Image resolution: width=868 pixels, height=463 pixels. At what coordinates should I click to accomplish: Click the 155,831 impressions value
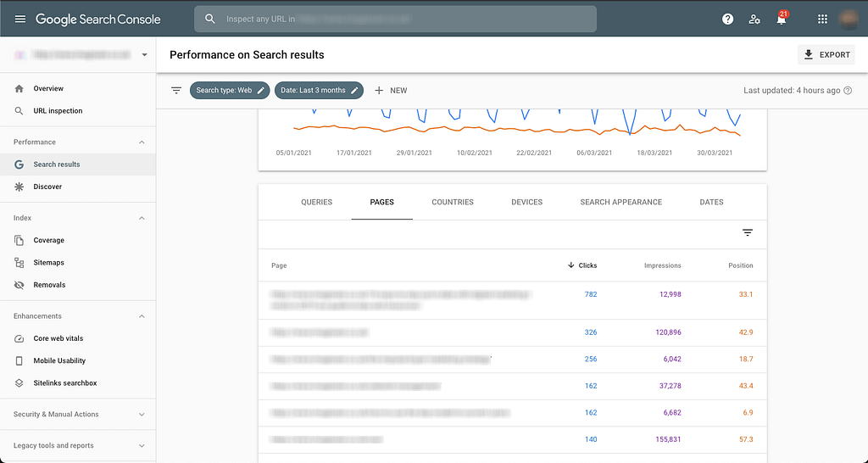[668, 439]
